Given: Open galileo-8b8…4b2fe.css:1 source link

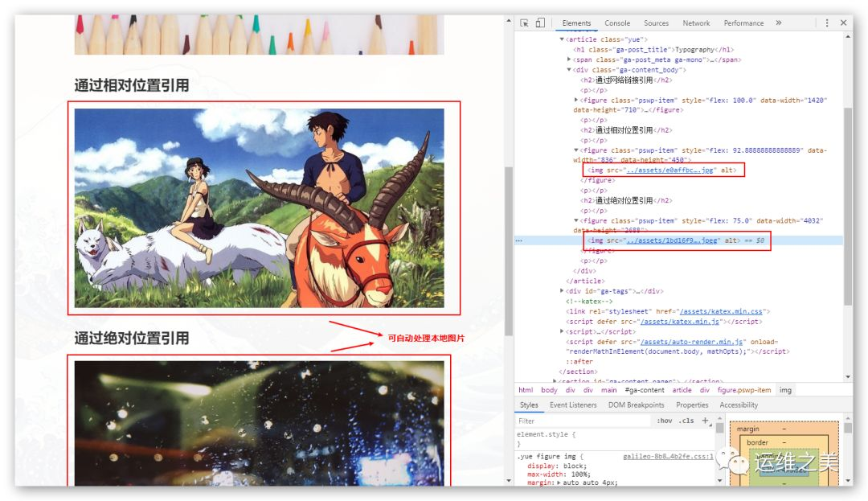Looking at the screenshot, I should point(668,456).
